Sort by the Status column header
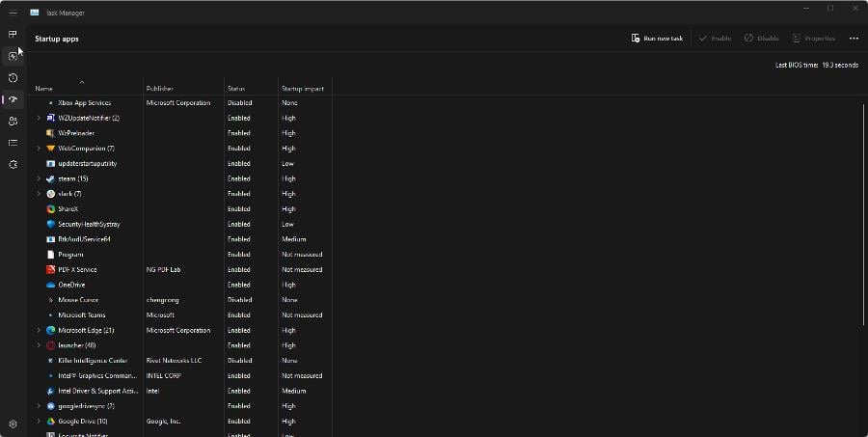Image resolution: width=868 pixels, height=437 pixels. tap(251, 87)
